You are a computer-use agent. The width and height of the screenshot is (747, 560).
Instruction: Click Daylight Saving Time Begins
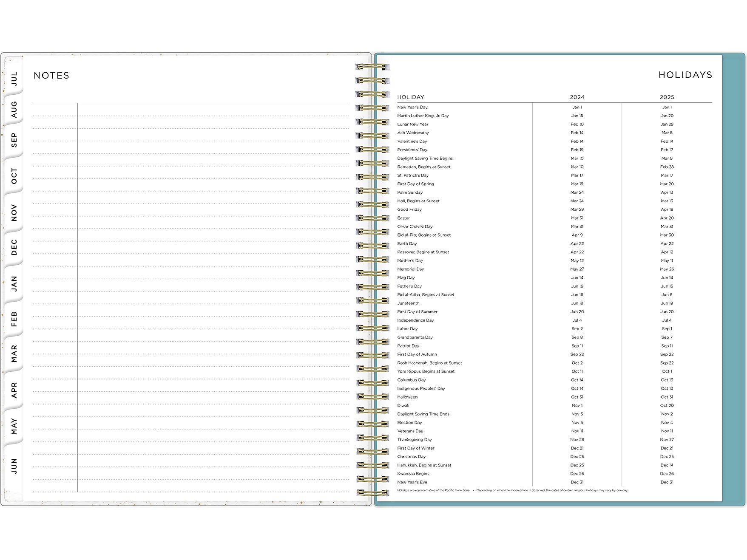pyautogui.click(x=425, y=158)
